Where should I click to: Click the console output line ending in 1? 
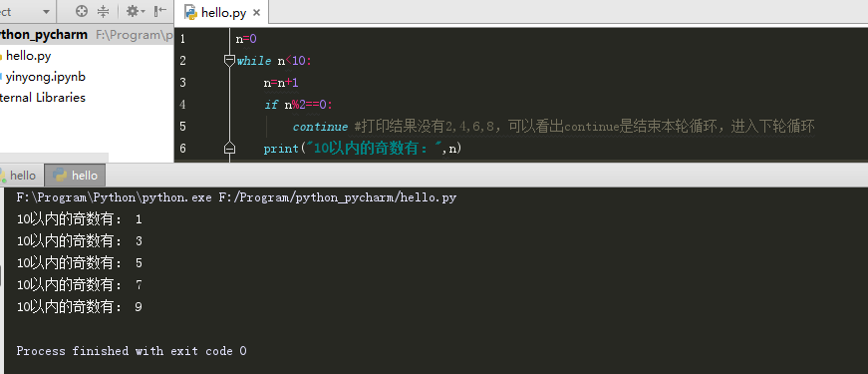point(79,219)
